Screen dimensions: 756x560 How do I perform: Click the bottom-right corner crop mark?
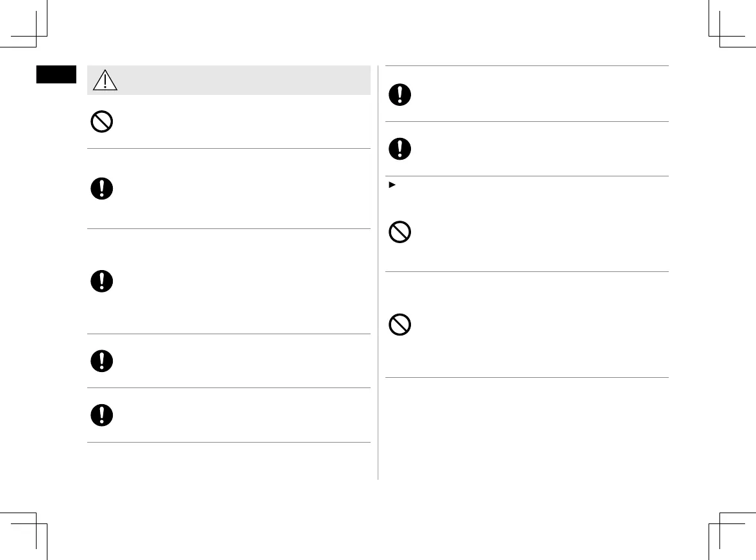(721, 523)
